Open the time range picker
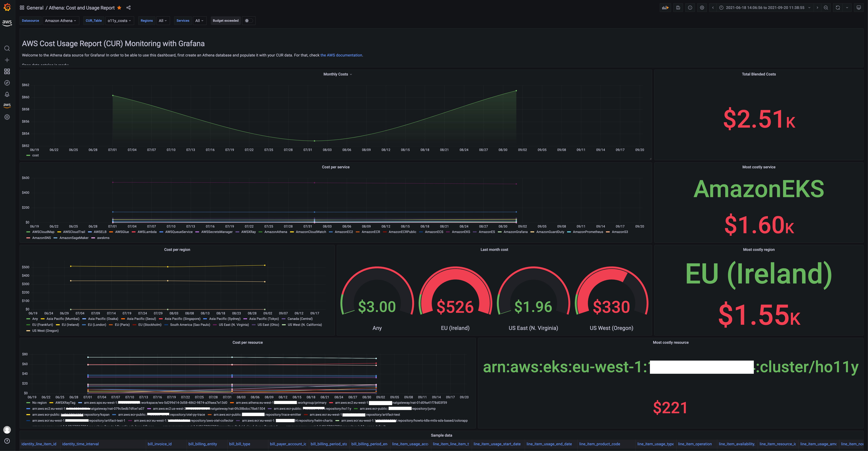The width and height of the screenshot is (868, 451). coord(765,7)
